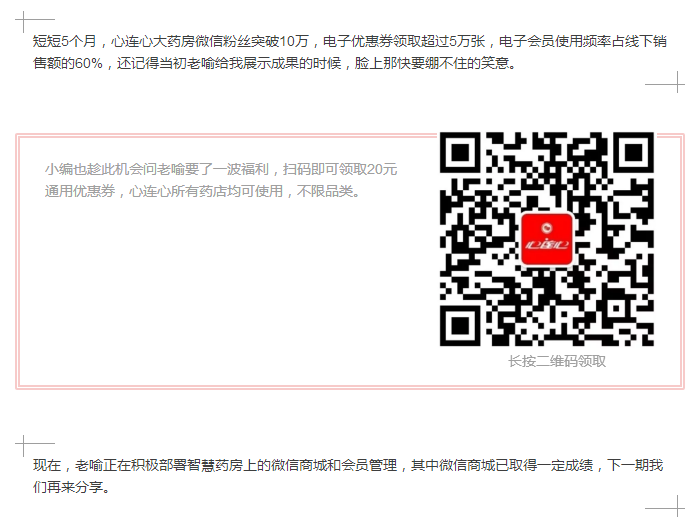The image size is (686, 530).
Task: Click the corner crop mark before the first paragraph
Action: [x=35, y=21]
